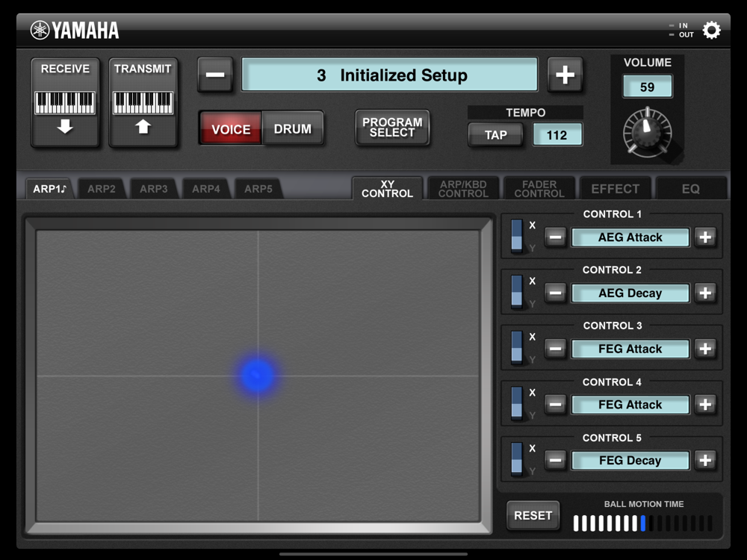Screen dimensions: 747x560
Task: Switch to the ARP1 tab
Action: click(49, 189)
